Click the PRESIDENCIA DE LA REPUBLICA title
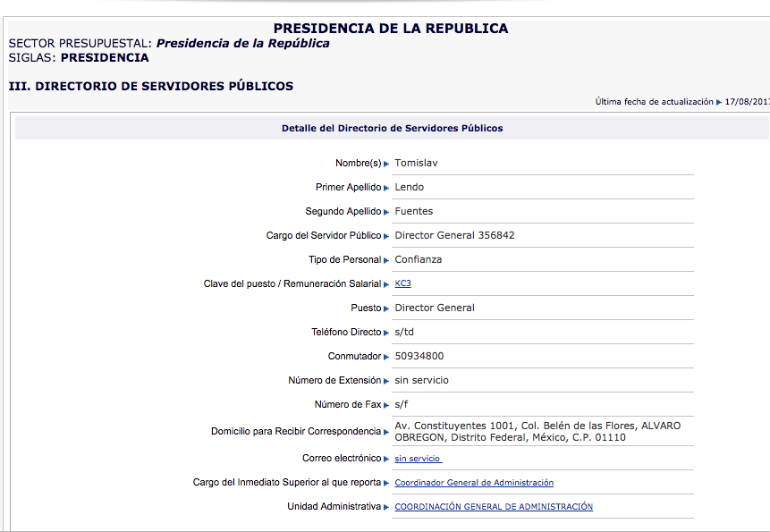The image size is (770, 532). (x=390, y=29)
